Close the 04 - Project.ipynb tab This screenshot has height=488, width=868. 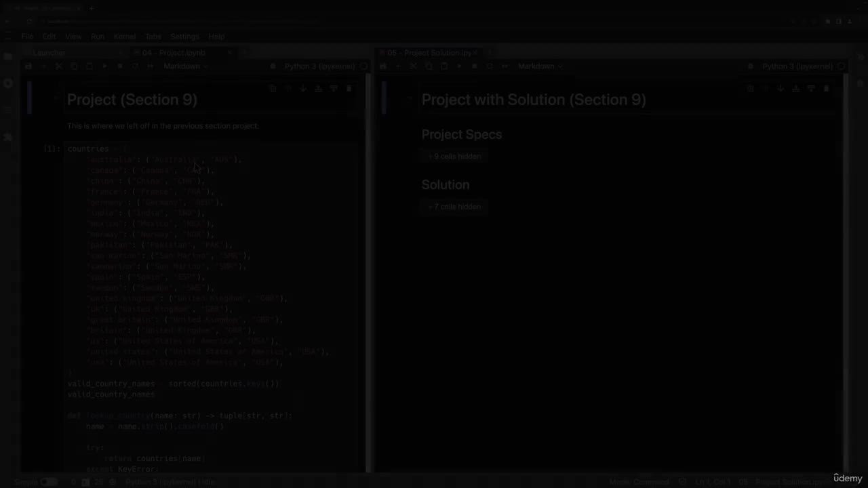(x=230, y=53)
